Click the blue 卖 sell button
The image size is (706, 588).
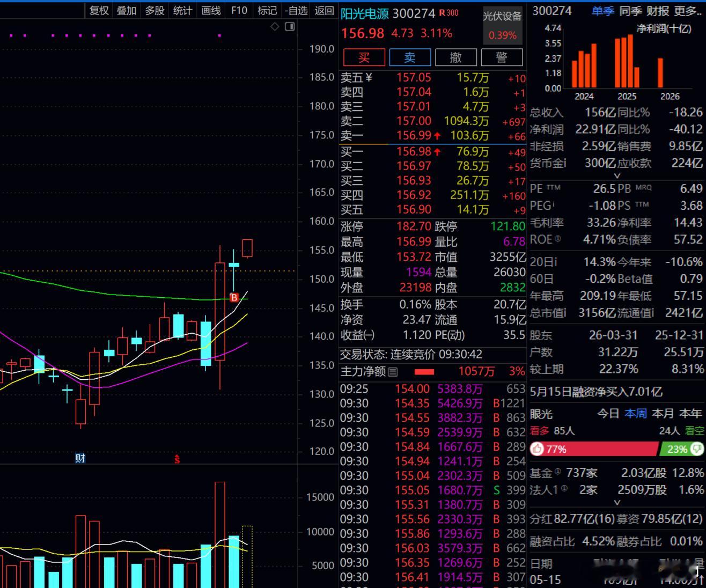(410, 57)
